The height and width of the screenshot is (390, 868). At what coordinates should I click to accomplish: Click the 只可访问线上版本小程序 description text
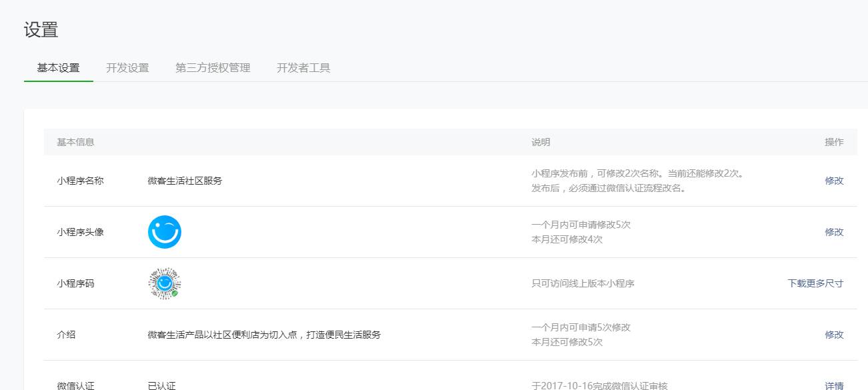click(583, 283)
